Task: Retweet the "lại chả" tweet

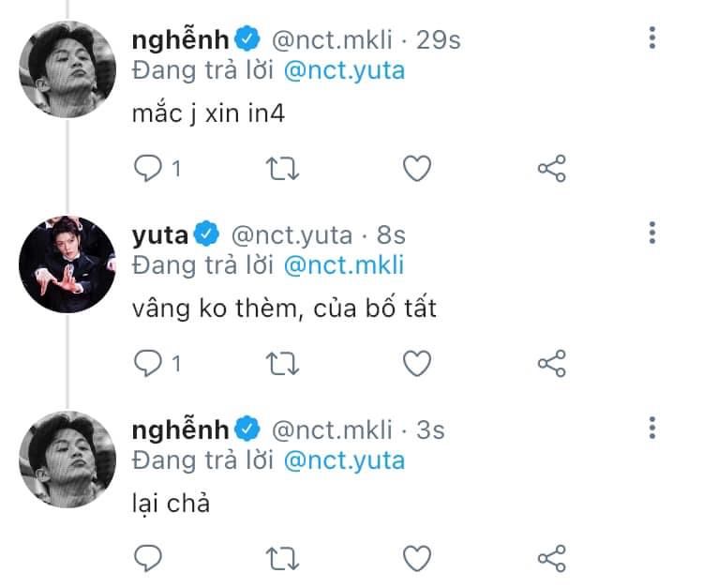Action: coord(281,557)
